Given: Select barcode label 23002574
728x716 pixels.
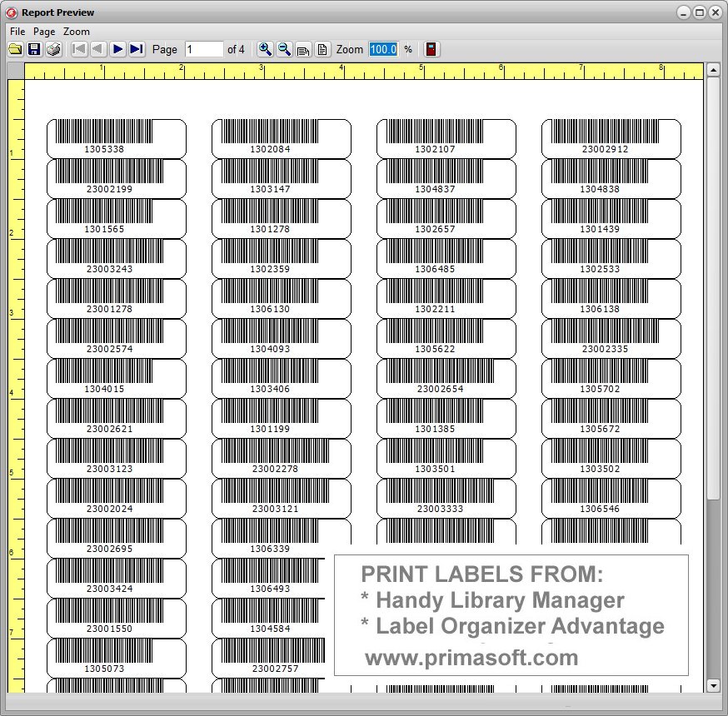Looking at the screenshot, I should pyautogui.click(x=117, y=338).
